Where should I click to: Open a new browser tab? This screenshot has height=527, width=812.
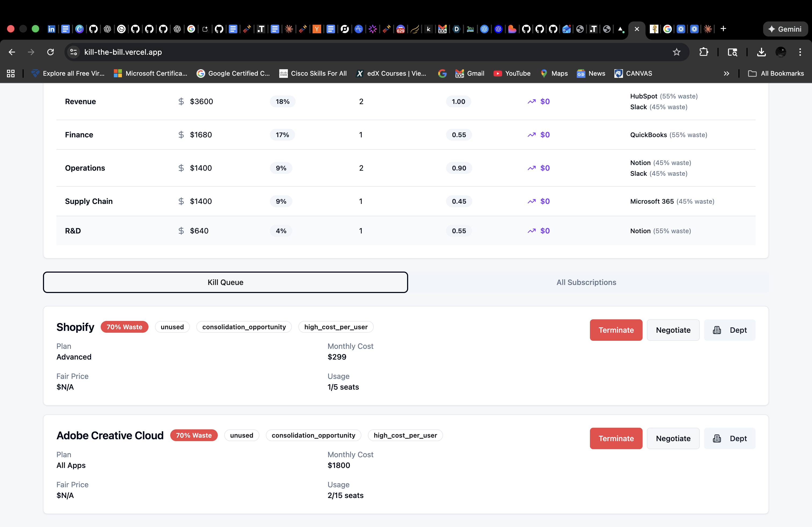(x=723, y=29)
